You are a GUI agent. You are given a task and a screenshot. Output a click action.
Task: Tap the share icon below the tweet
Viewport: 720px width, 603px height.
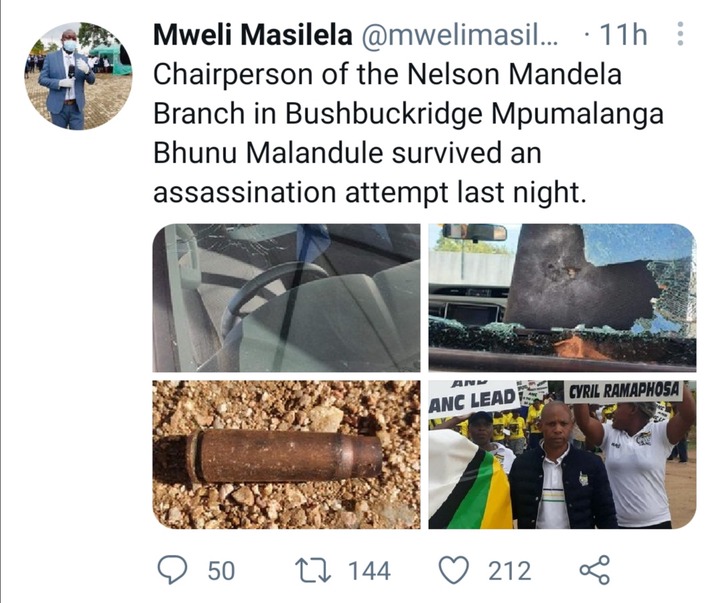595,569
